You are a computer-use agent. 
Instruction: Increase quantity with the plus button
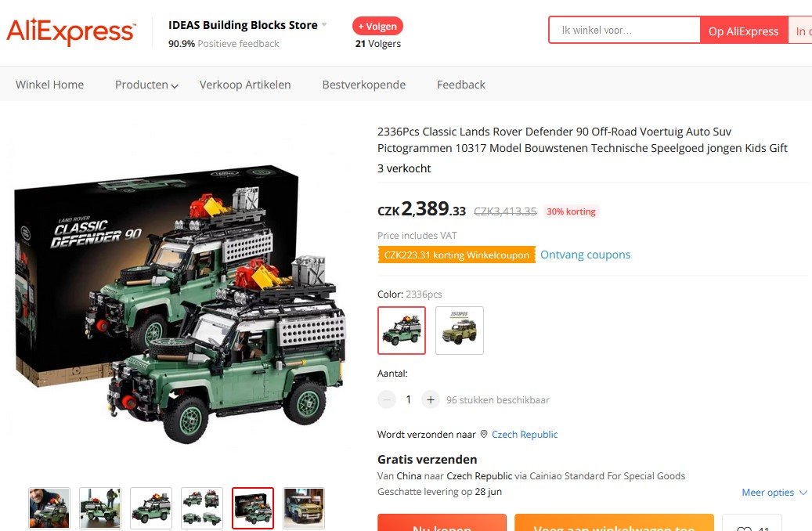click(x=431, y=399)
